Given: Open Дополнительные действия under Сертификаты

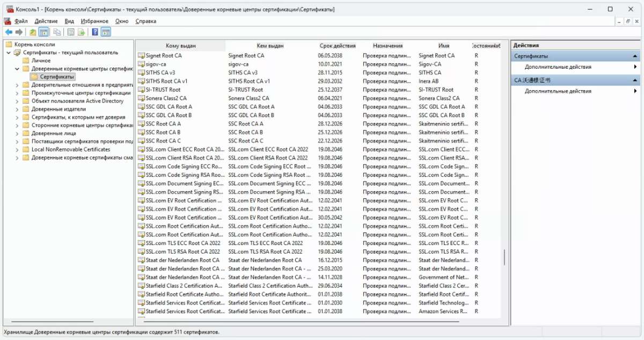Looking at the screenshot, I should (558, 67).
